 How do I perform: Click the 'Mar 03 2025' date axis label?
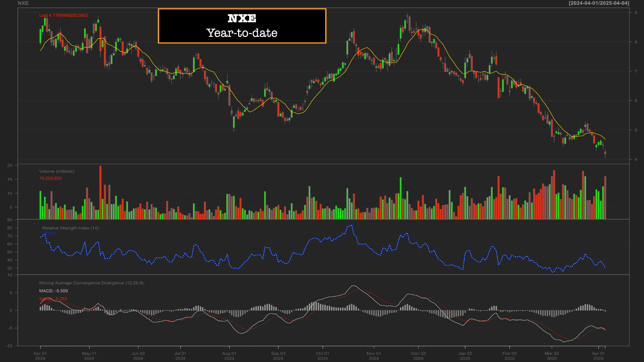[552, 356]
